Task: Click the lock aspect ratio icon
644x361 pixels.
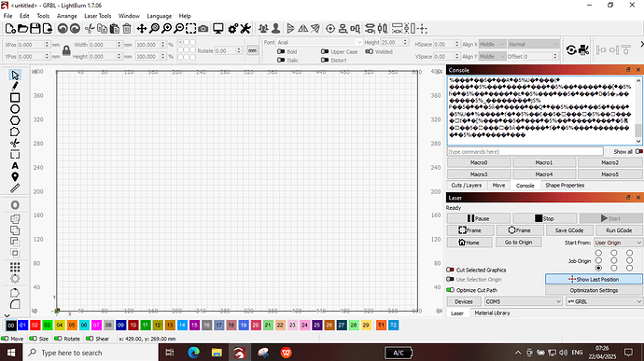Action: 66,50
